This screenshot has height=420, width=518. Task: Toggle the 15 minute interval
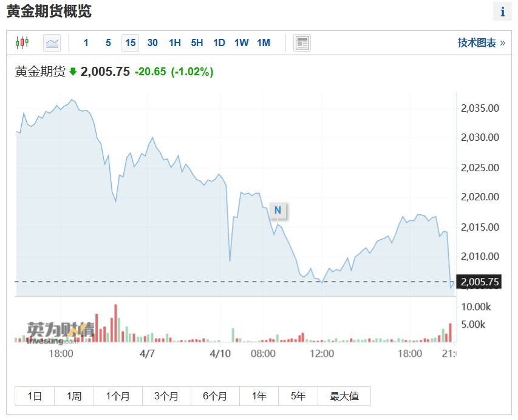click(x=130, y=42)
